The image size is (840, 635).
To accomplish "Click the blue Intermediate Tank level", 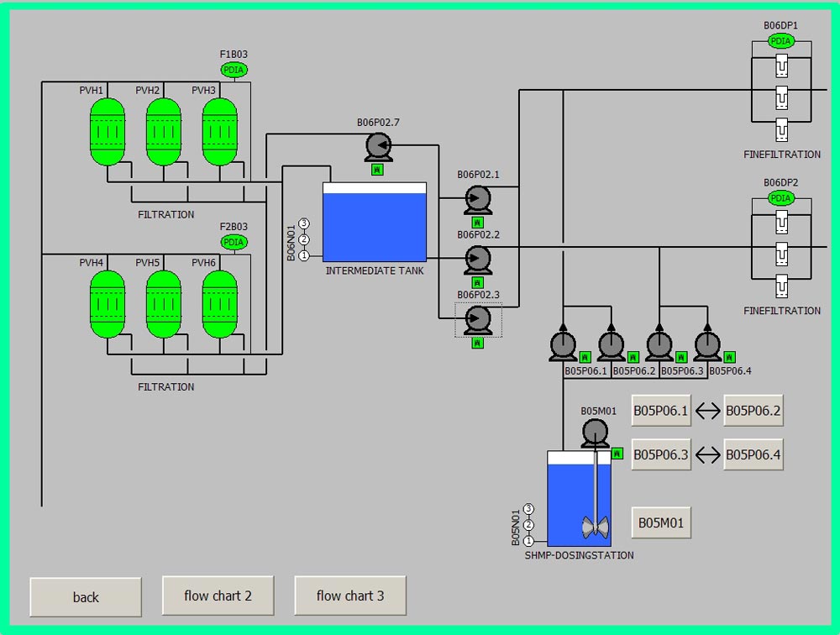I will coord(374,227).
